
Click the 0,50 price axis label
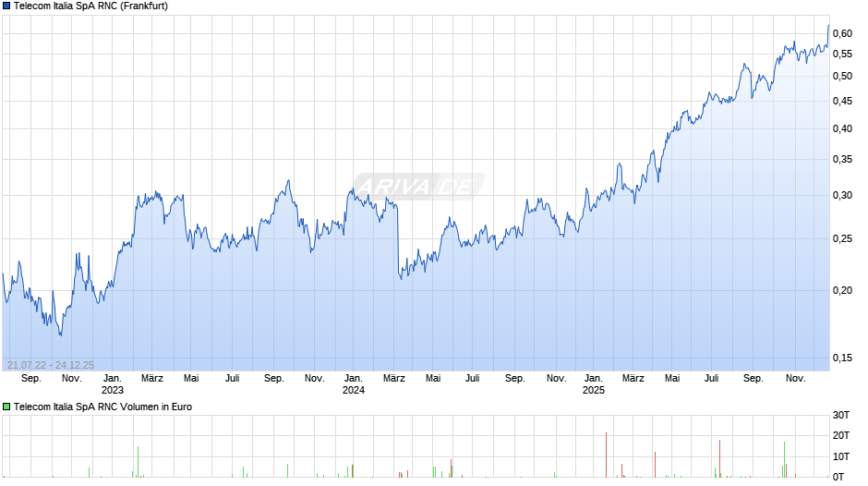coord(842,77)
